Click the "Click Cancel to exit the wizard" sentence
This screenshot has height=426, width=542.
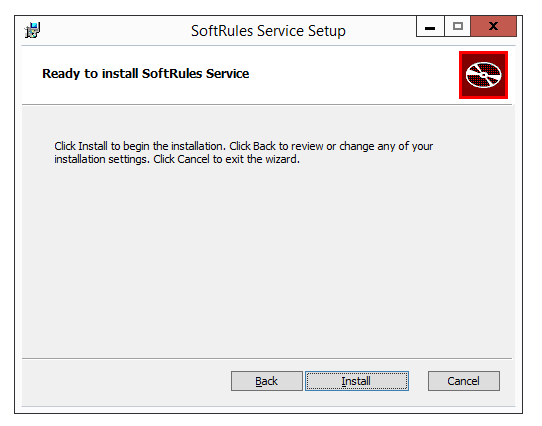click(226, 159)
